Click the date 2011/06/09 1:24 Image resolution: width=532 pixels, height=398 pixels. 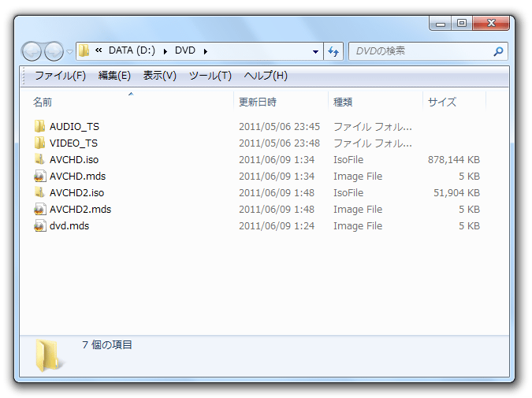pos(277,226)
